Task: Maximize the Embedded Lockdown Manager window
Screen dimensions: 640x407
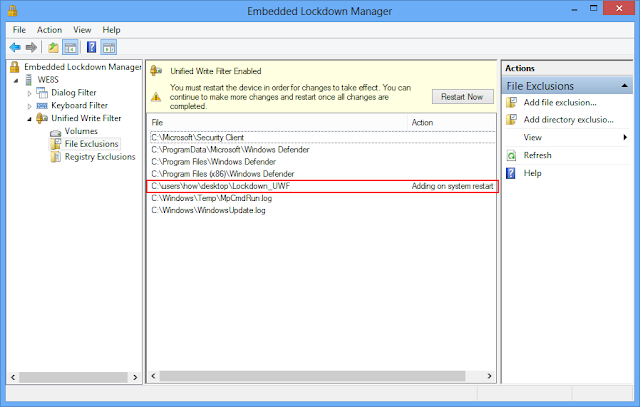Action: click(x=593, y=8)
